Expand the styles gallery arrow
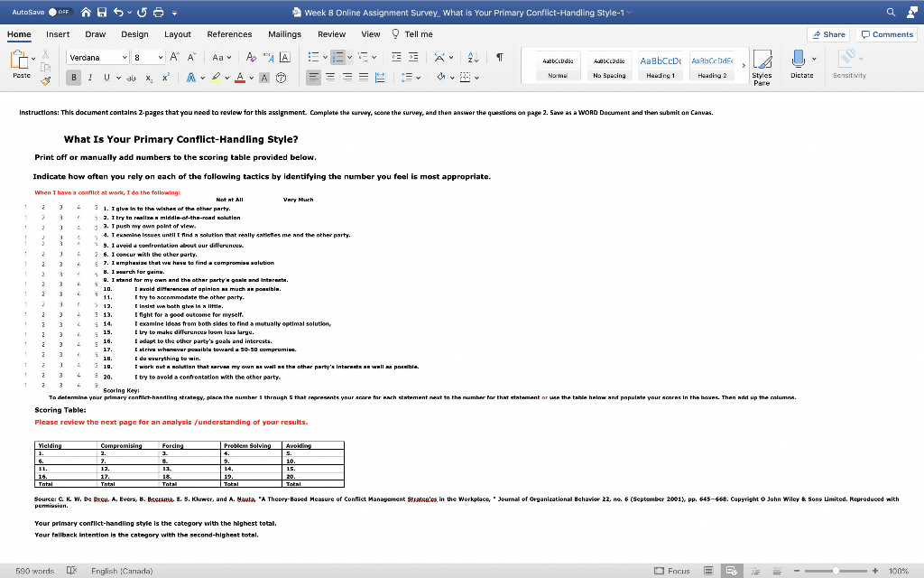 click(x=744, y=65)
